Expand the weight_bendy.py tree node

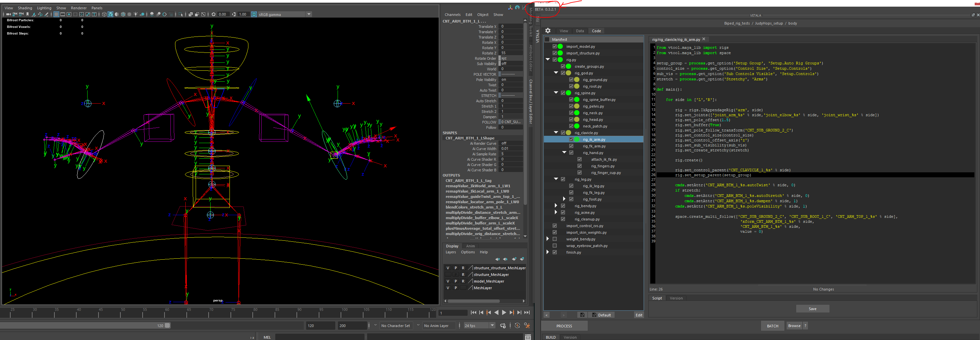[x=548, y=239]
